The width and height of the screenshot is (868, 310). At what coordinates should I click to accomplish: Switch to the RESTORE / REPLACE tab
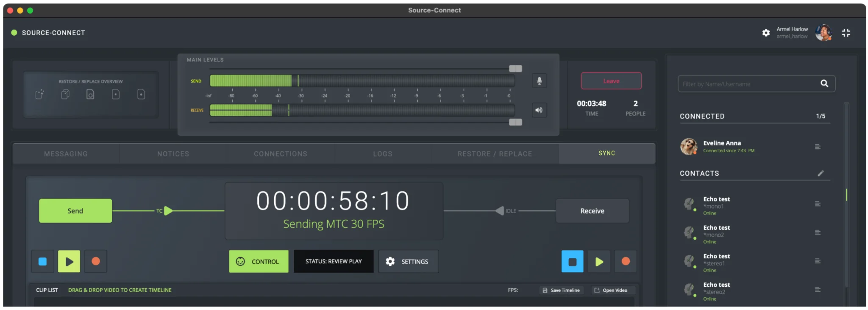[x=495, y=154]
